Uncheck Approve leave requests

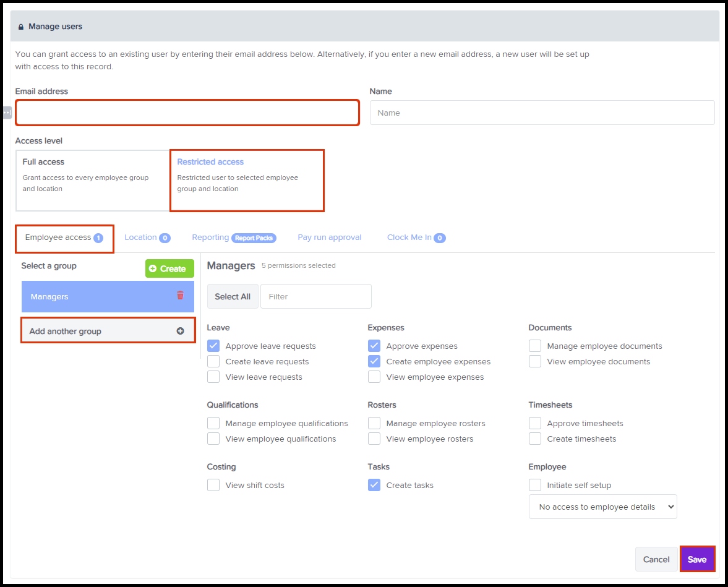coord(213,346)
